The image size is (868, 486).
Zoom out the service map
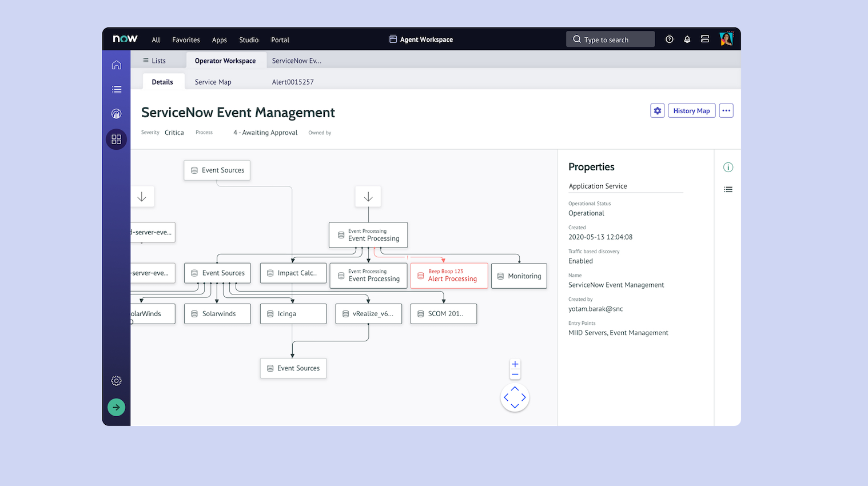(515, 375)
